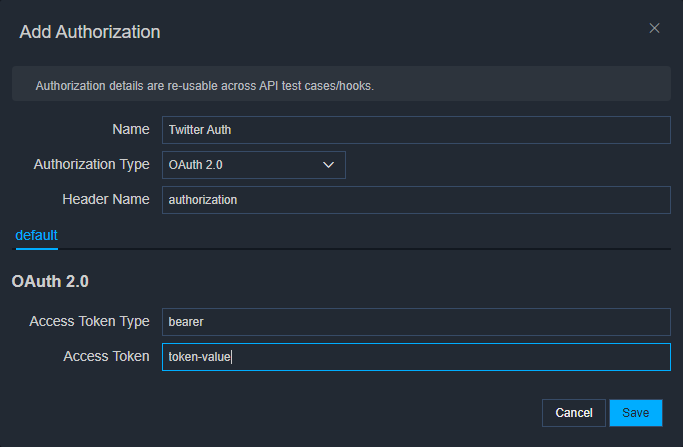Switch to the default tab
The image size is (683, 447).
click(37, 235)
